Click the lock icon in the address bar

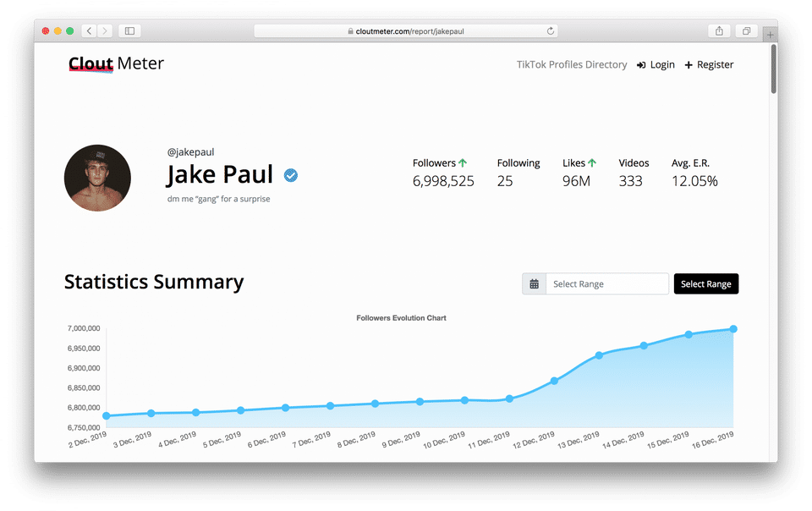point(350,31)
